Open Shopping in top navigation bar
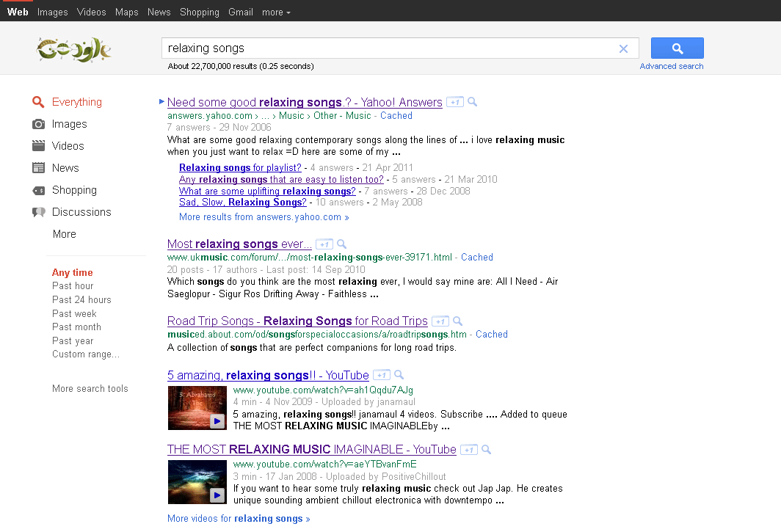The height and width of the screenshot is (532, 781). coord(199,12)
